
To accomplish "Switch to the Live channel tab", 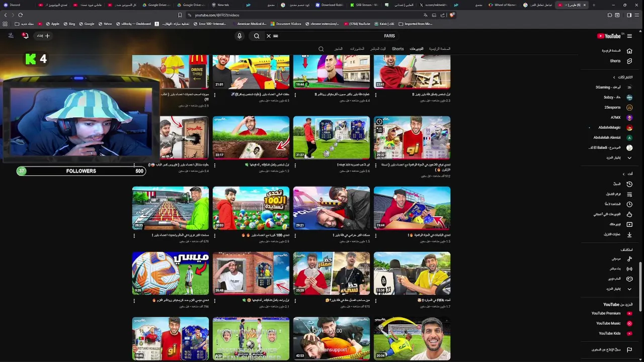I will (x=378, y=49).
